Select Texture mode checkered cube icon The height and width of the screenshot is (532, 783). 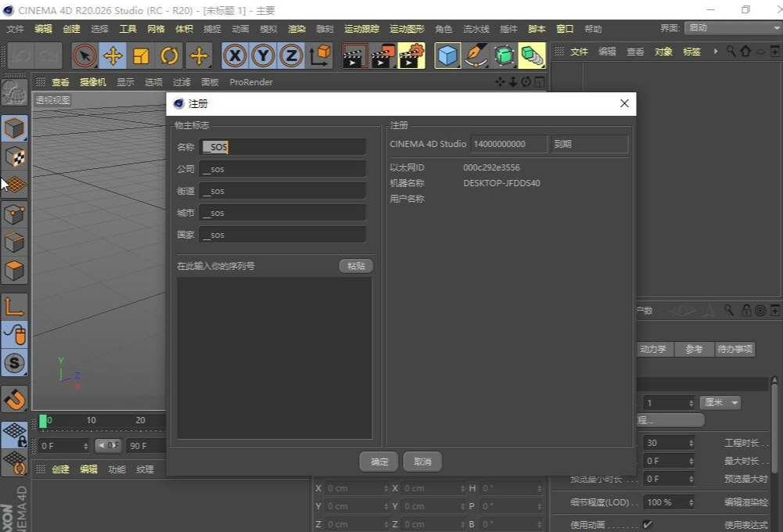click(15, 156)
